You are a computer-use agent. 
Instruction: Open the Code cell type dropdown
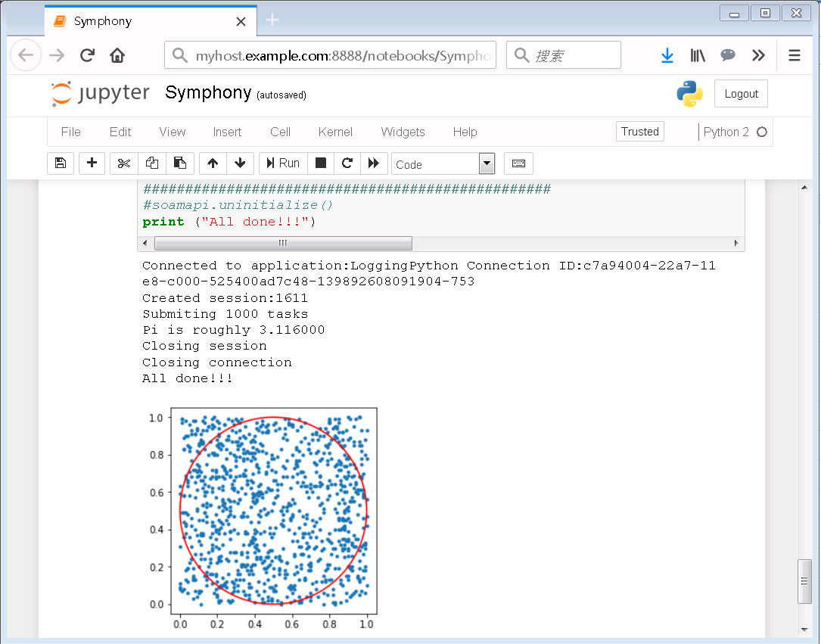click(443, 164)
